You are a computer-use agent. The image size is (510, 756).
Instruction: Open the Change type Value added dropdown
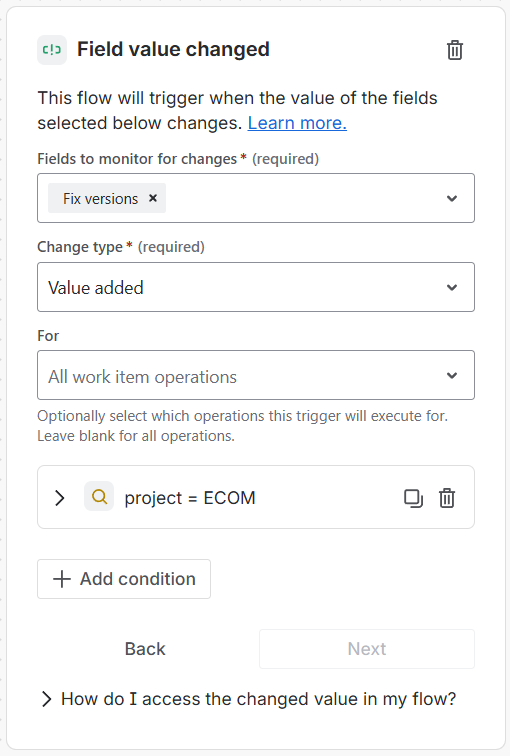[x=256, y=287]
